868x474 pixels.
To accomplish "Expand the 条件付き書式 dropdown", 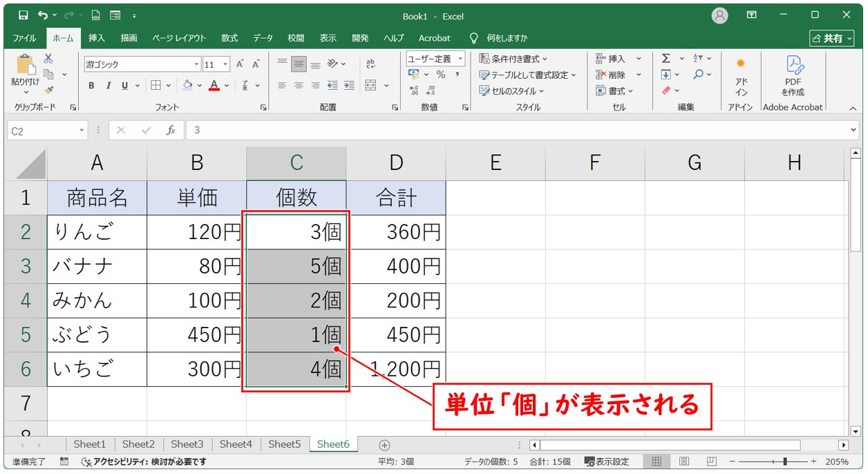I will [x=513, y=59].
